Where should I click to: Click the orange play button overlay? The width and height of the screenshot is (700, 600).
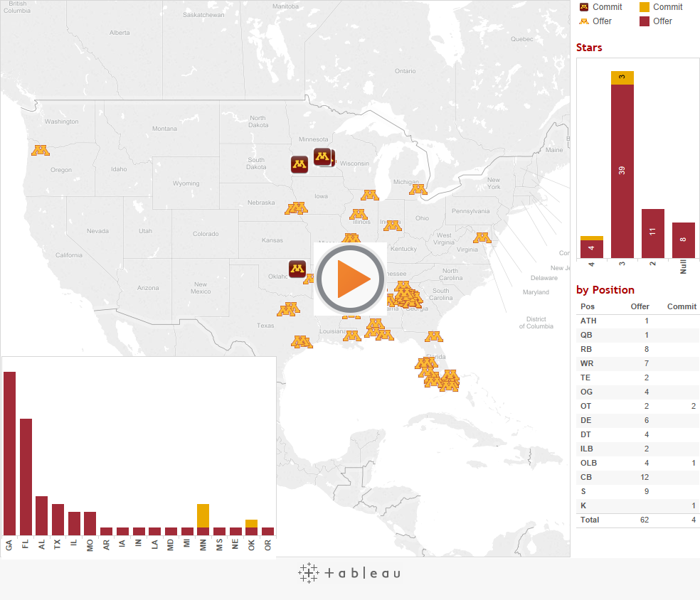[350, 279]
